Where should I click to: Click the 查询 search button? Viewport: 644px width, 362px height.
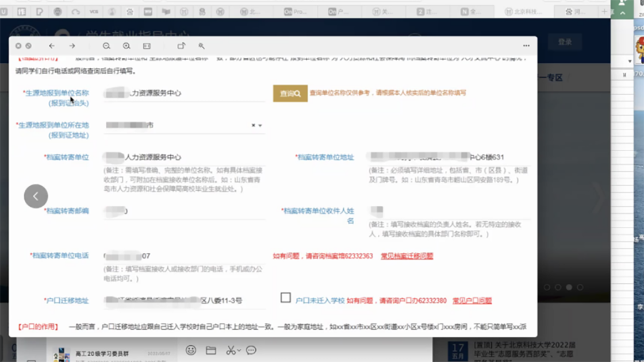tap(290, 94)
